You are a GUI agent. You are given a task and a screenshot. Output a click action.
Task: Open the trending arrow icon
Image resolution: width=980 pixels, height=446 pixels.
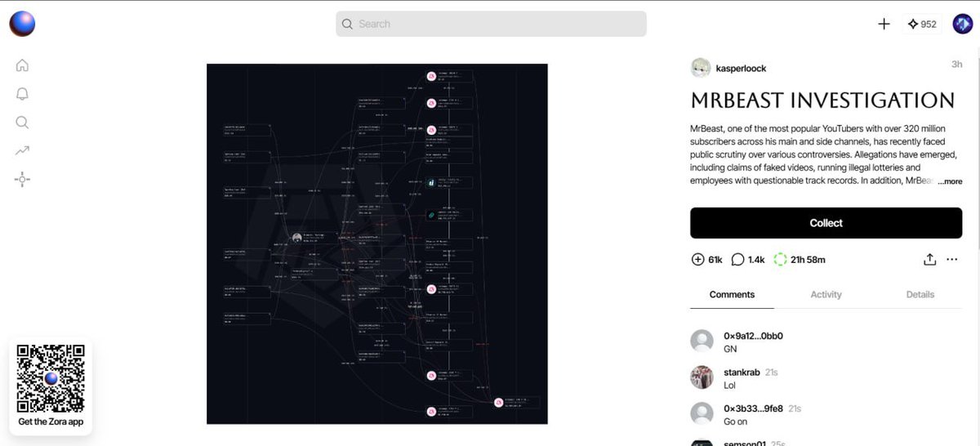pos(22,150)
